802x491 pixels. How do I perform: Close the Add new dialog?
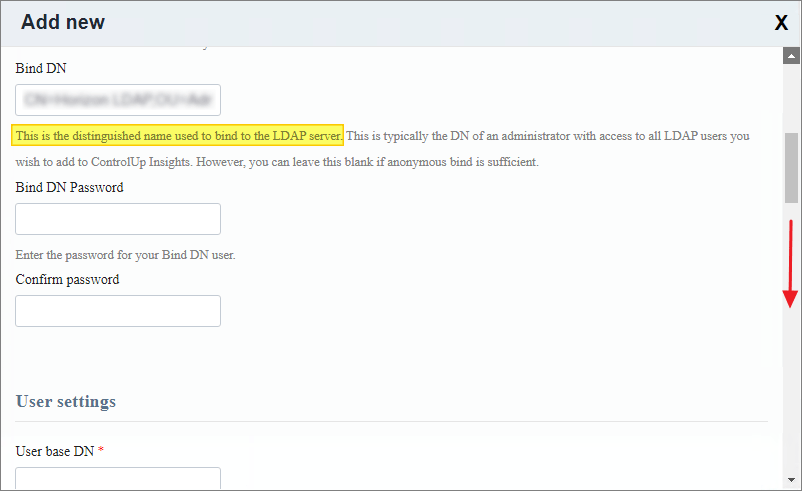point(781,23)
